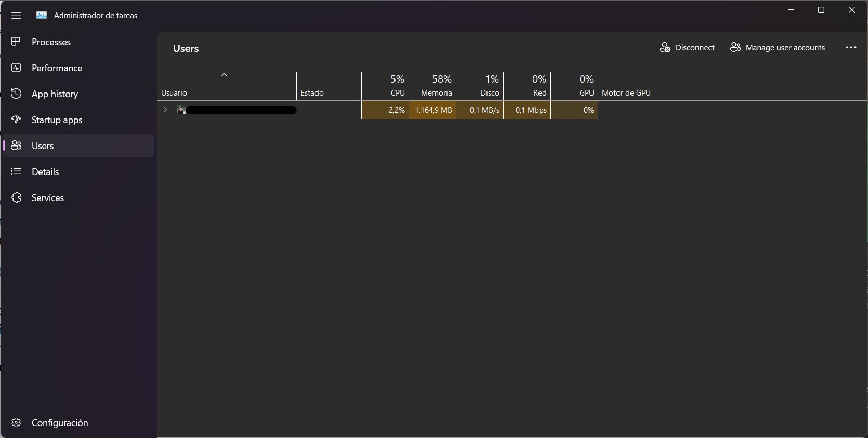Click the Services puzzle icon
Screen dimensions: 868x438
16,197
